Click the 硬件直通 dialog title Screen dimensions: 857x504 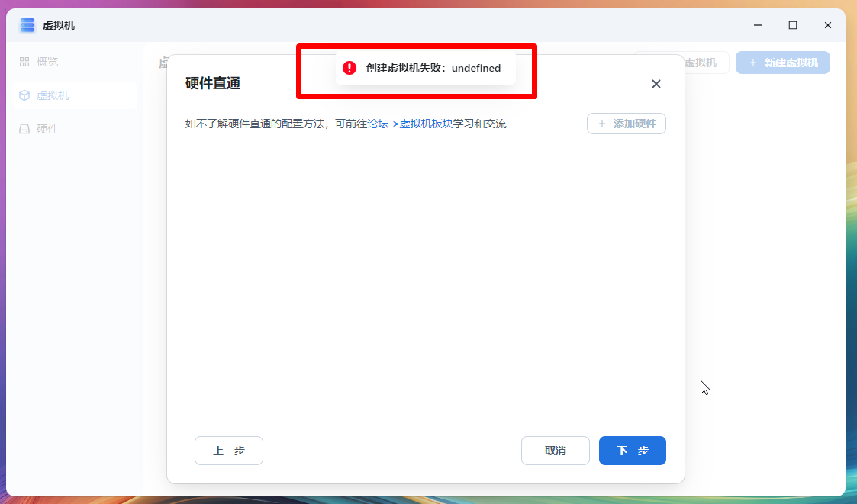(x=213, y=83)
